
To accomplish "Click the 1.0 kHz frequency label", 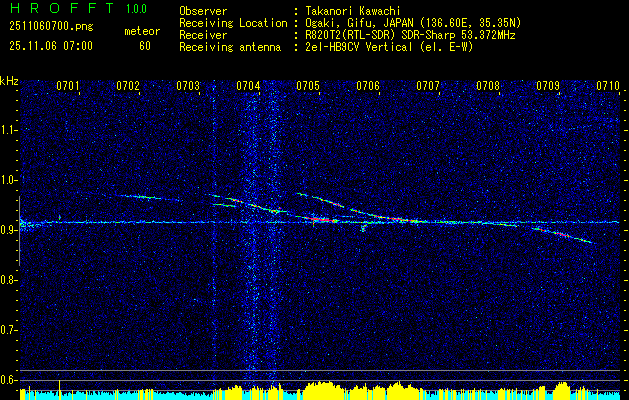I will pos(7,180).
